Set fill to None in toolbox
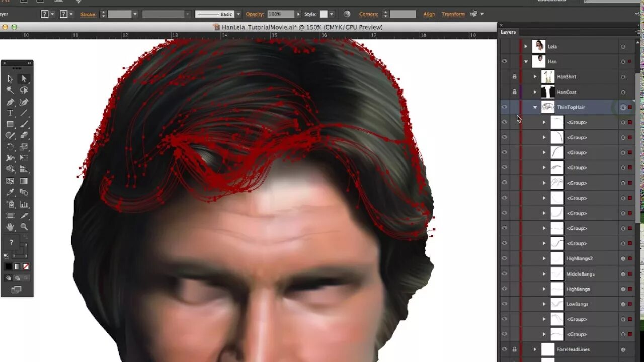Viewport: 644px width, 362px height. tap(26, 266)
